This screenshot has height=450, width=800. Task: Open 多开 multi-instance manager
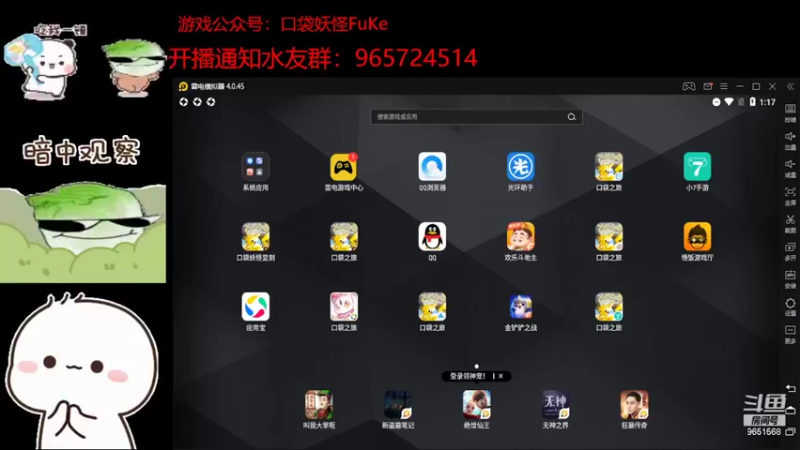pos(790,252)
